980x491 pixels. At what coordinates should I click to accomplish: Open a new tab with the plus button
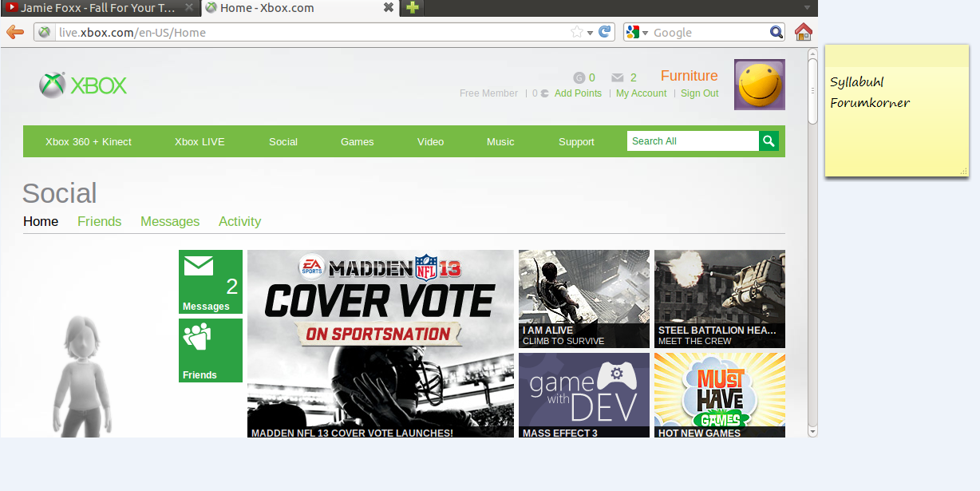point(412,7)
